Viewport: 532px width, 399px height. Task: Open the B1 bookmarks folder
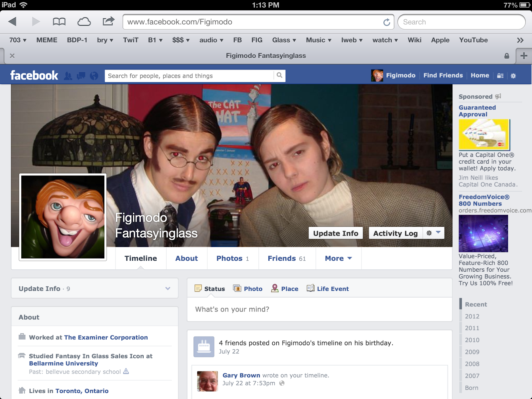[x=155, y=40]
